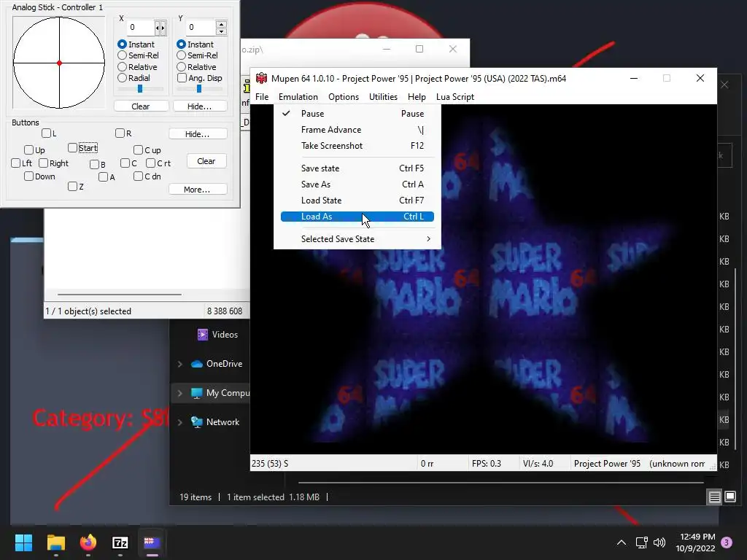
Task: Hide the analog stick panel
Action: [200, 106]
